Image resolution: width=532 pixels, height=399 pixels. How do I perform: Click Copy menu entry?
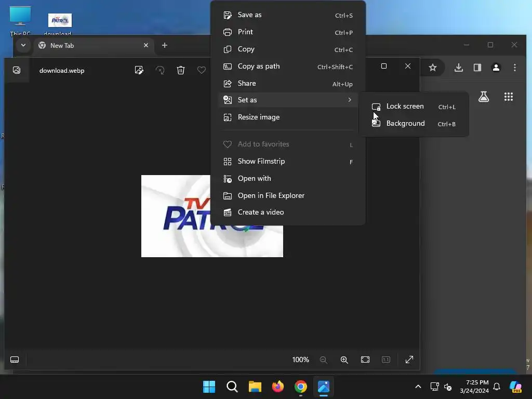(288, 49)
